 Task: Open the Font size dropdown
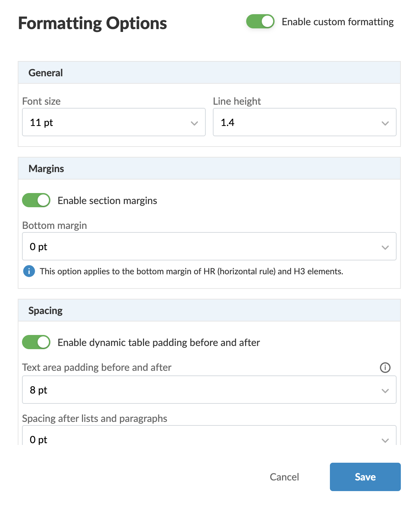[114, 122]
